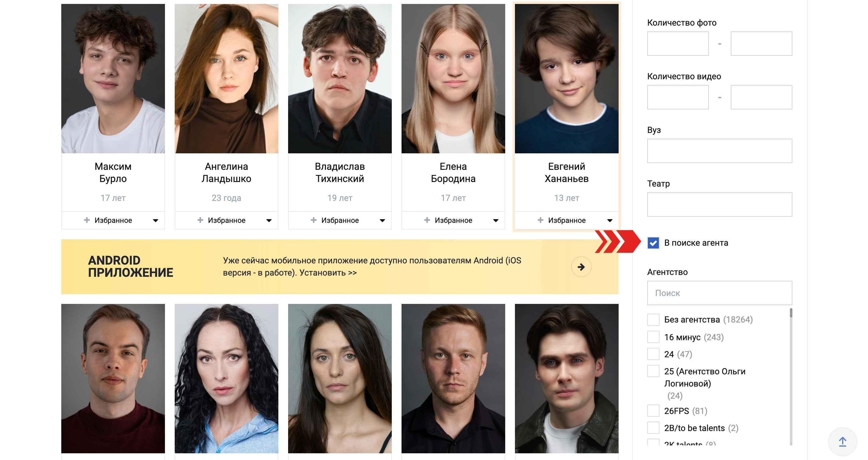Tick the 26FPS agency checkbox
Viewport: 868px width, 460px height.
653,411
